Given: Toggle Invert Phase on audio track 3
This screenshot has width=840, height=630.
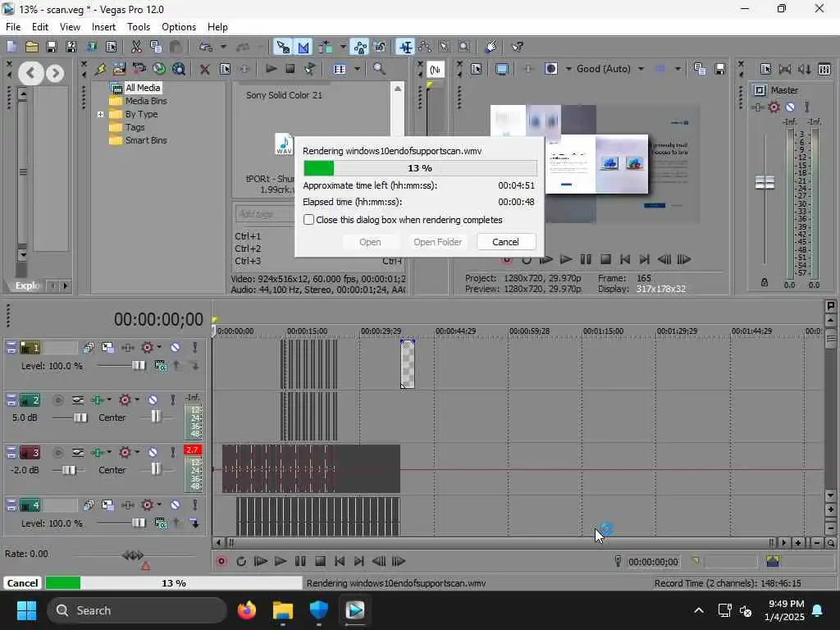Looking at the screenshot, I should pos(78,453).
